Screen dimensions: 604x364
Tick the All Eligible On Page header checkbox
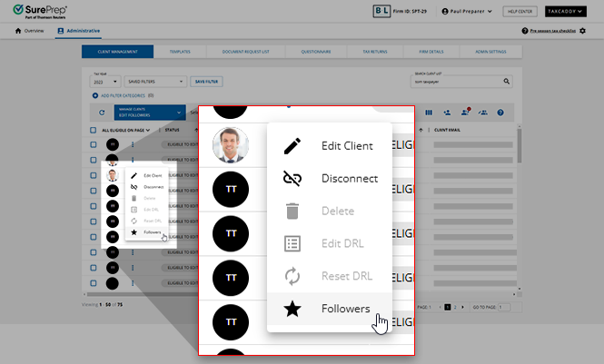pos(93,130)
